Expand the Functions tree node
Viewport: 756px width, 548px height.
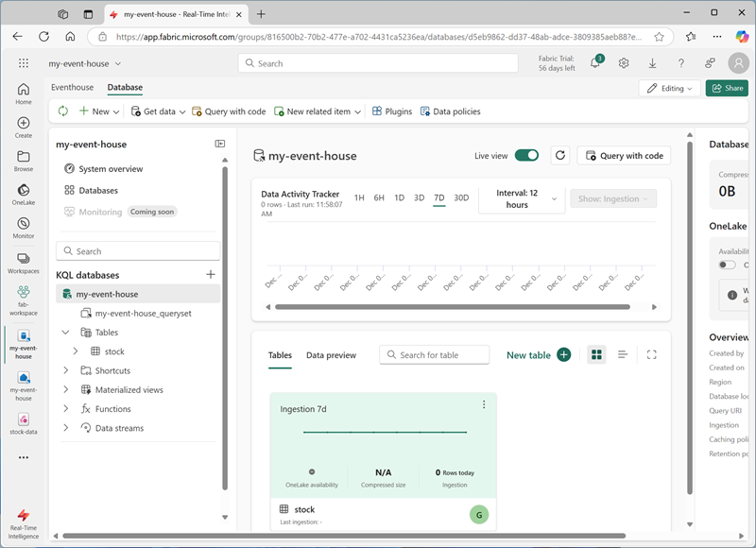click(65, 409)
